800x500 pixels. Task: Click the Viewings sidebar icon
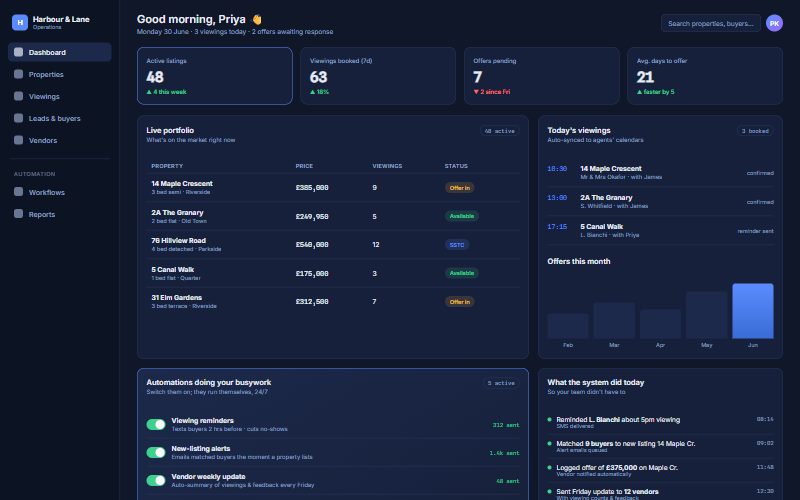point(18,96)
